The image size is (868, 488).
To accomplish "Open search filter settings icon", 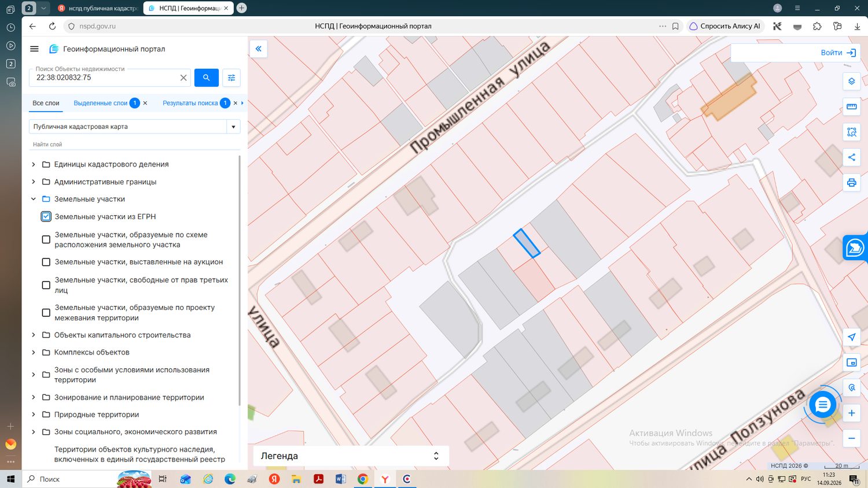I will tap(231, 77).
